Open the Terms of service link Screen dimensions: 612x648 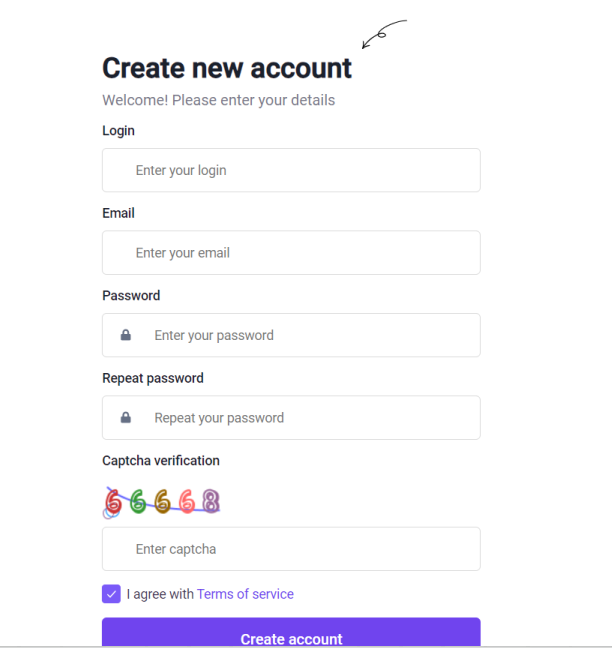[x=245, y=594]
